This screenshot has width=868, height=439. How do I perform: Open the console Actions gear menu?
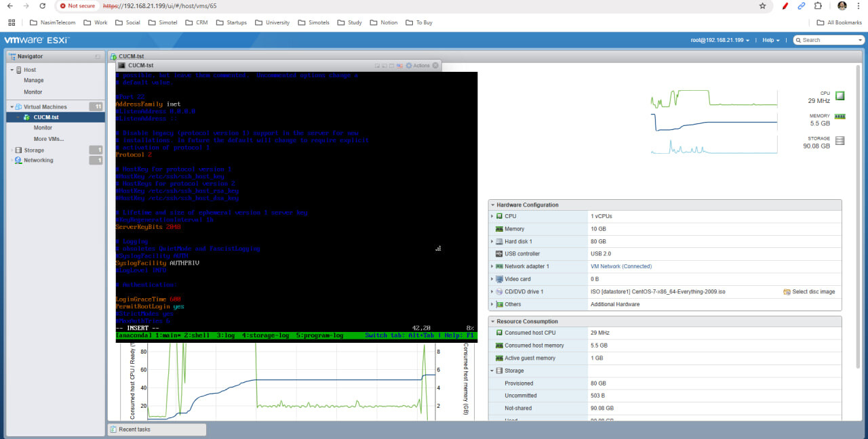418,66
